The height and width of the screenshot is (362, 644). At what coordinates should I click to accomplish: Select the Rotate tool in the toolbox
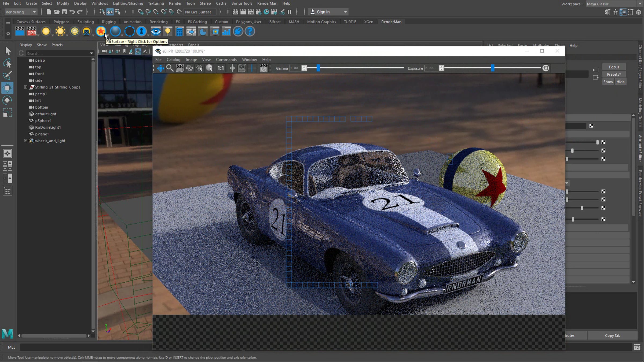[x=7, y=100]
